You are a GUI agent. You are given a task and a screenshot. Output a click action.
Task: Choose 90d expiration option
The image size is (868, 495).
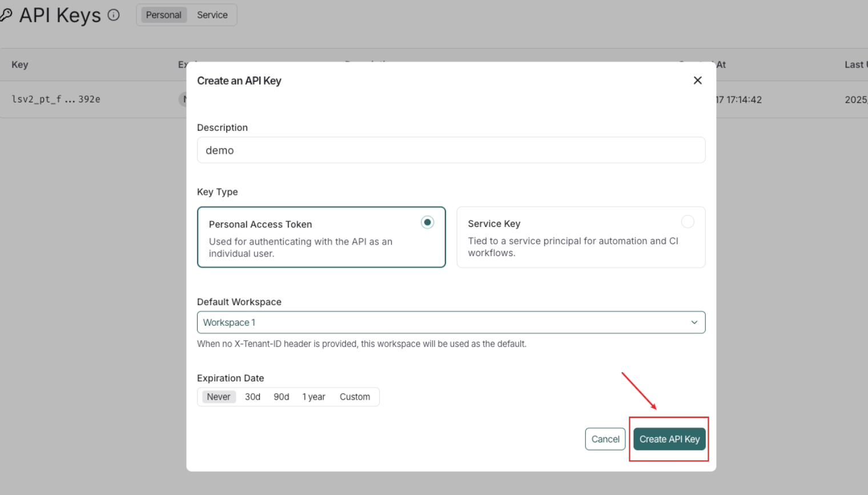pyautogui.click(x=281, y=397)
